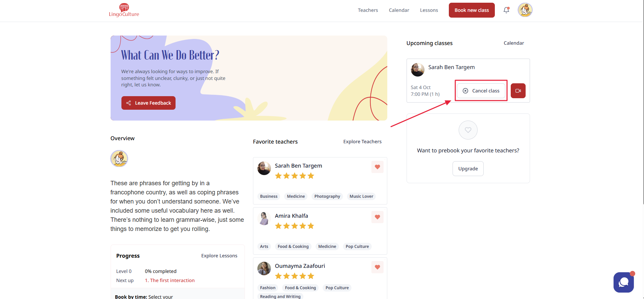Open the Teachers menu item
The width and height of the screenshot is (644, 299).
368,10
